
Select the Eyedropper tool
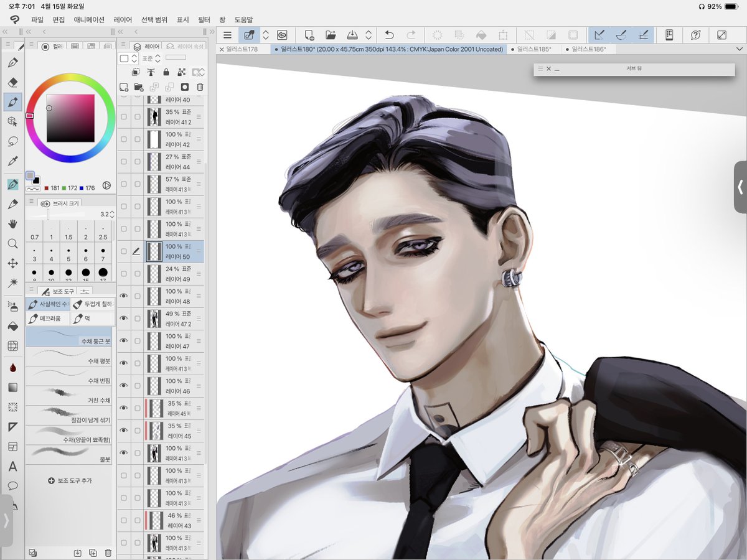(12, 161)
